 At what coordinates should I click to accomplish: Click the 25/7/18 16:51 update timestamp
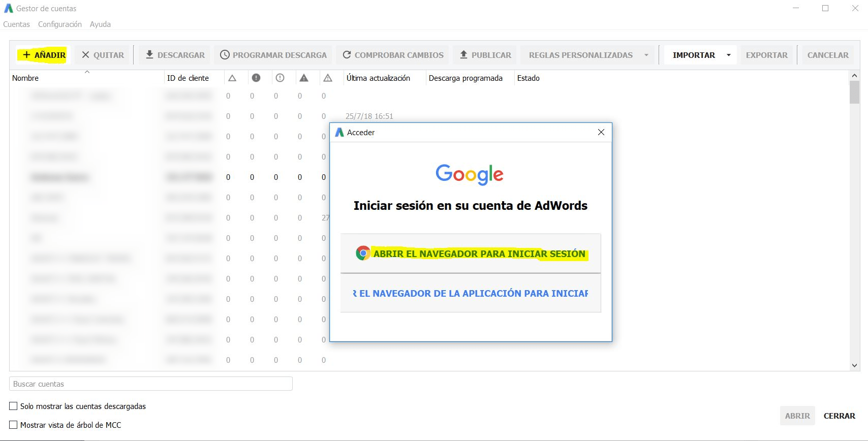(369, 116)
